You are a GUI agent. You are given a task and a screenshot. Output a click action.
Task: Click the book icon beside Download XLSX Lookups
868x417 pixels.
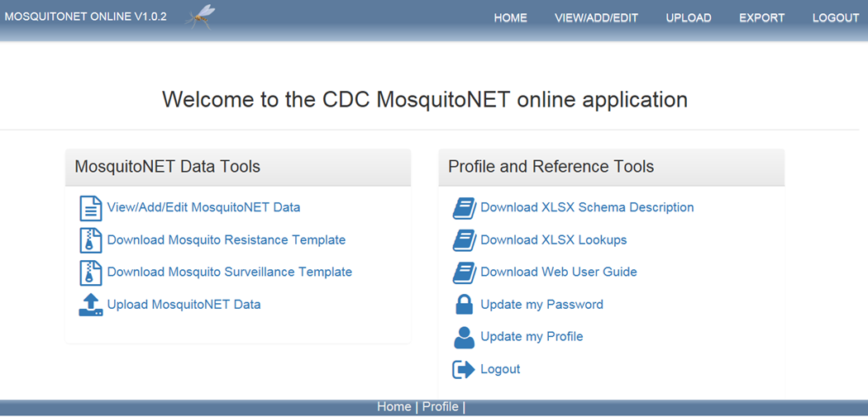(464, 240)
